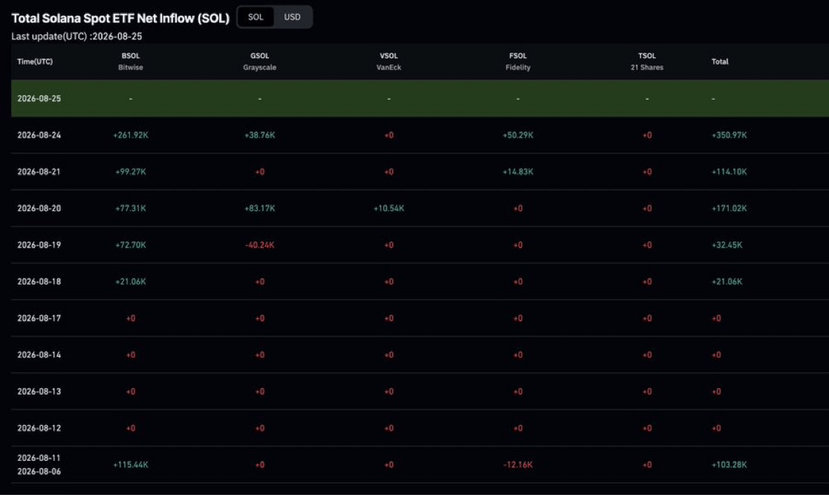
Task: Click the FSOL Fidelity column header
Action: (x=518, y=61)
